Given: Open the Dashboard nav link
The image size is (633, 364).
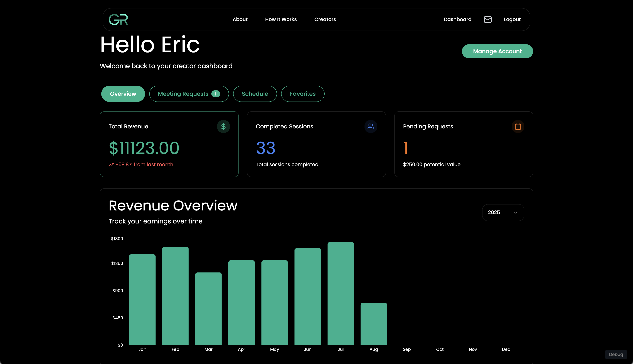Looking at the screenshot, I should (457, 19).
